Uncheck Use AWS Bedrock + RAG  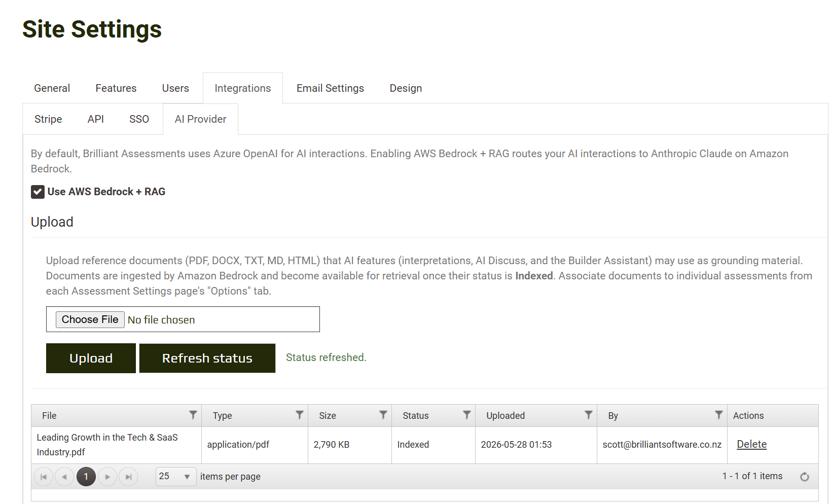click(38, 192)
